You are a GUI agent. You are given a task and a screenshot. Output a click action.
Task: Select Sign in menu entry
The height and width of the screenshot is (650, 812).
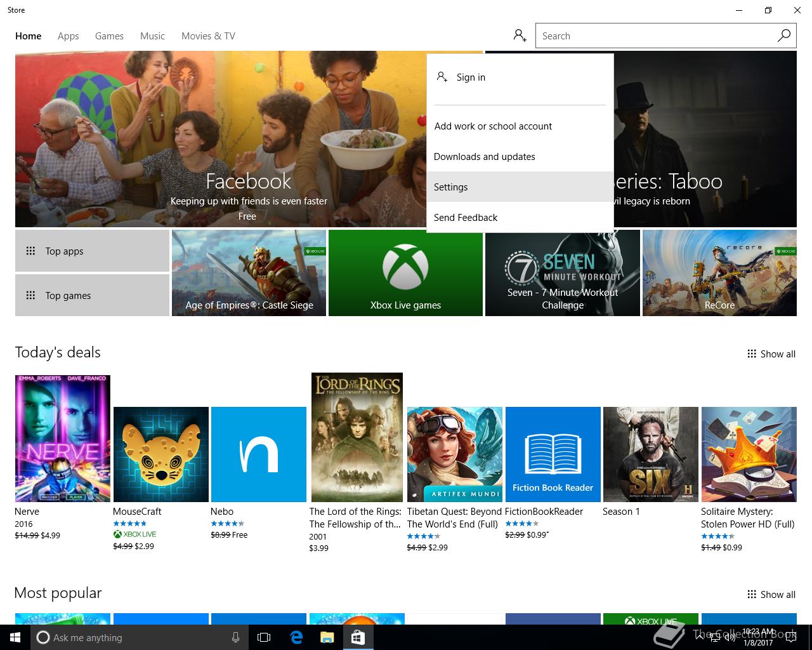tap(520, 77)
